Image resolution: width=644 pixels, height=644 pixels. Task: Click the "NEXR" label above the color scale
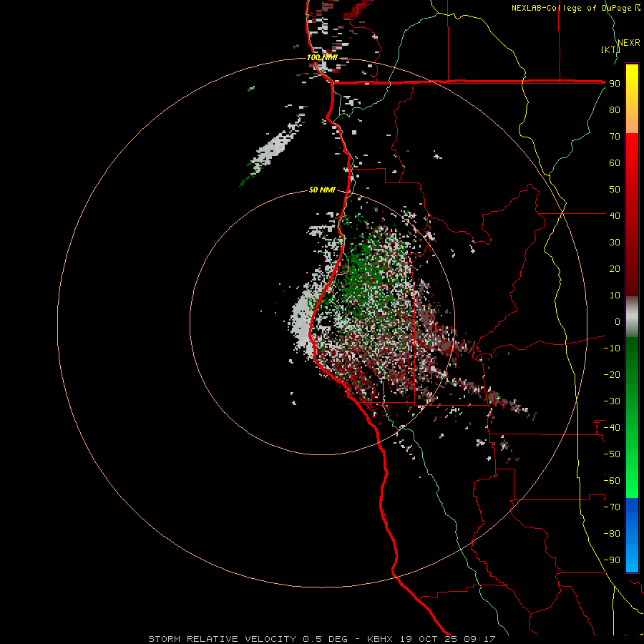click(x=629, y=43)
